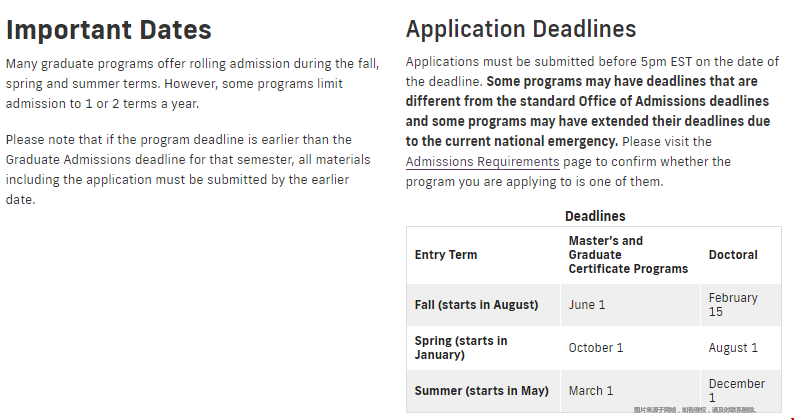Click the Application Deadlines heading
The width and height of the screenshot is (794, 420).
pyautogui.click(x=521, y=29)
